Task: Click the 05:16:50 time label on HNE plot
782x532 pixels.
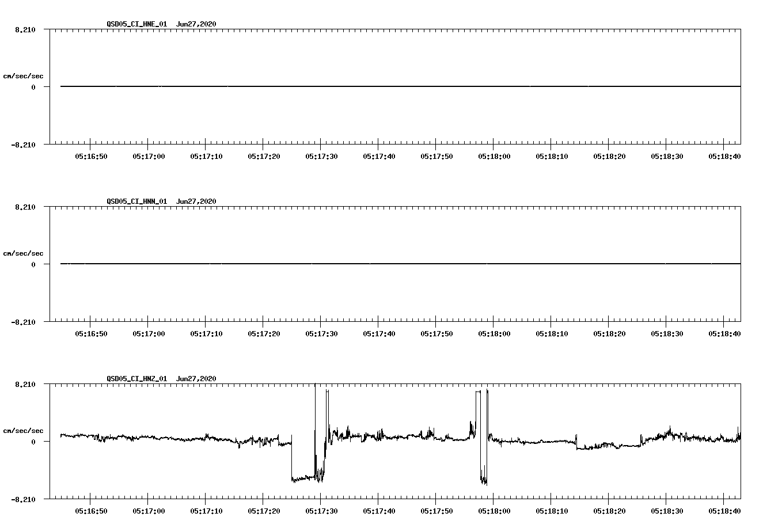Action: [x=91, y=157]
